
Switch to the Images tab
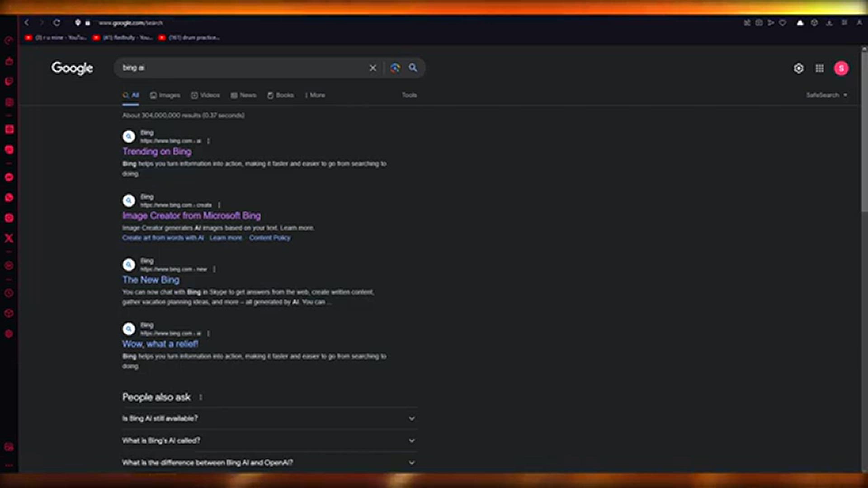pyautogui.click(x=165, y=95)
